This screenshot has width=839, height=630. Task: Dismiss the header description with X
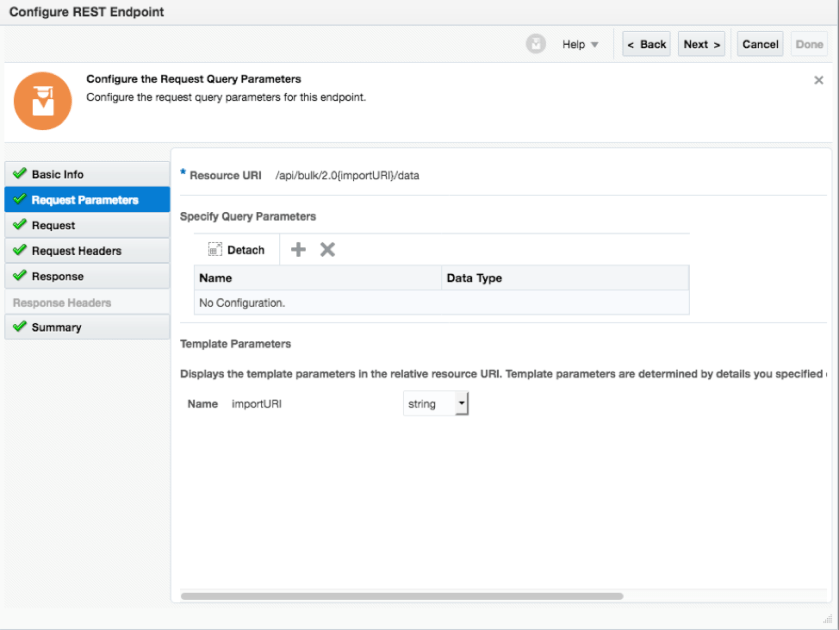click(818, 80)
